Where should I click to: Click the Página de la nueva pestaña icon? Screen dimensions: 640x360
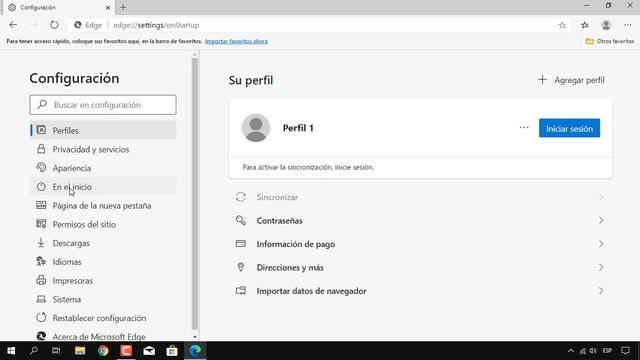[x=41, y=205]
